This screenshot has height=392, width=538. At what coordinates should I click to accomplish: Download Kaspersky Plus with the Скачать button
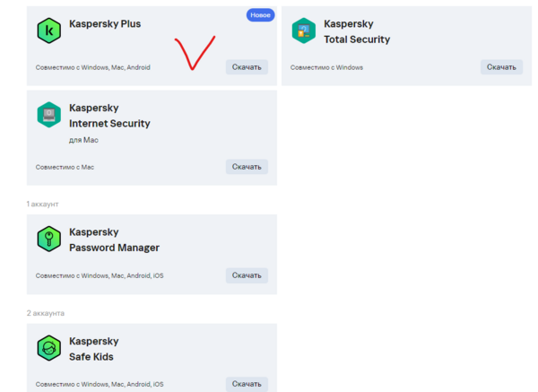coord(247,67)
